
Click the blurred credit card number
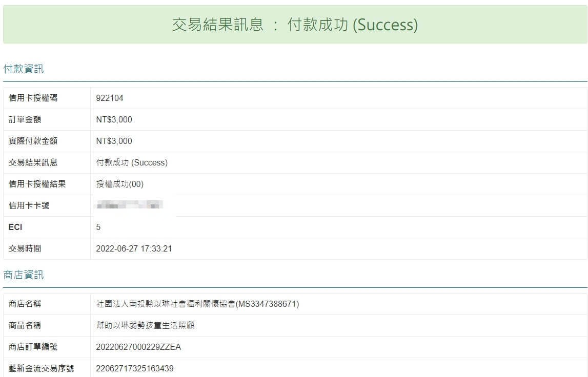click(x=130, y=206)
